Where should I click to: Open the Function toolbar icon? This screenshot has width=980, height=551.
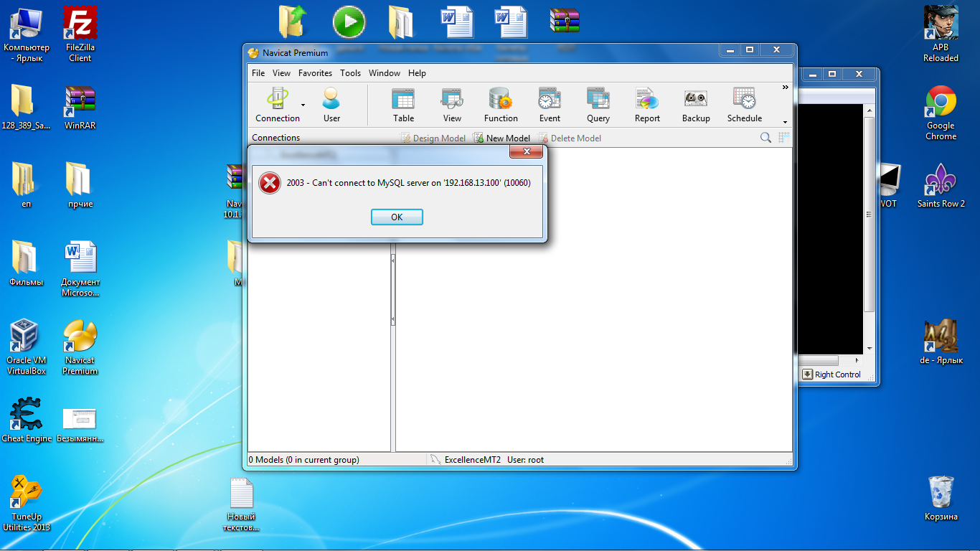point(501,105)
